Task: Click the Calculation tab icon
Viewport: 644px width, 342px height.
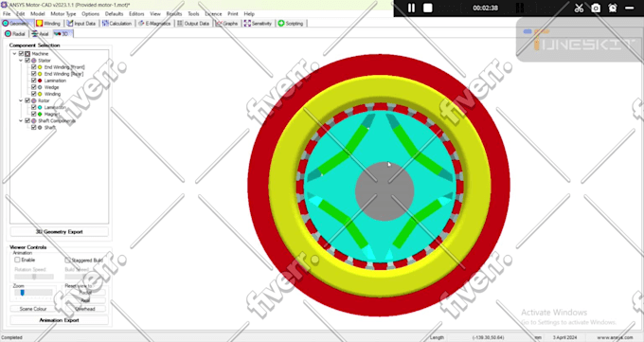Action: (105, 24)
